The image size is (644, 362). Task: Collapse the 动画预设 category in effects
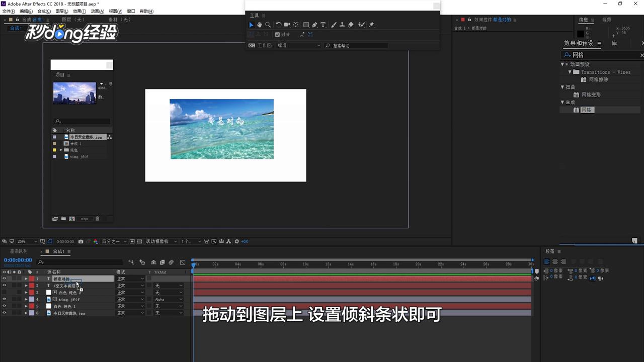click(562, 64)
